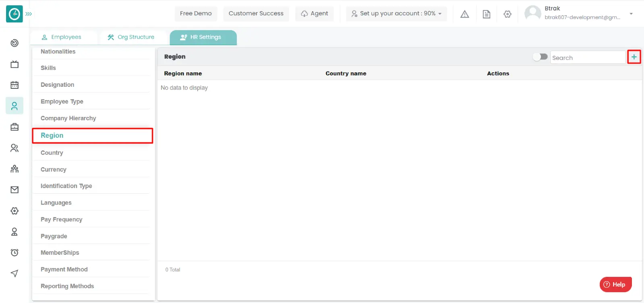Viewport: 644px width, 303px height.
Task: Open the account dropdown arrow beside Btrak
Action: click(631, 14)
